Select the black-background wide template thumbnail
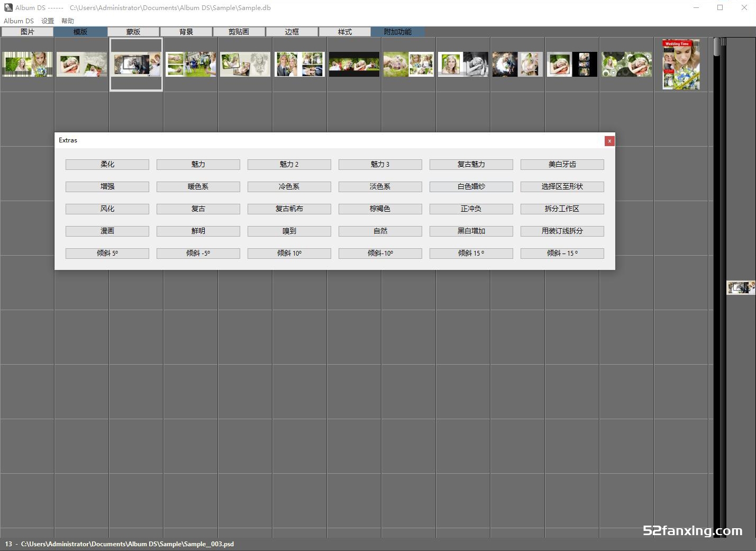The width and height of the screenshot is (756, 551). (x=354, y=64)
